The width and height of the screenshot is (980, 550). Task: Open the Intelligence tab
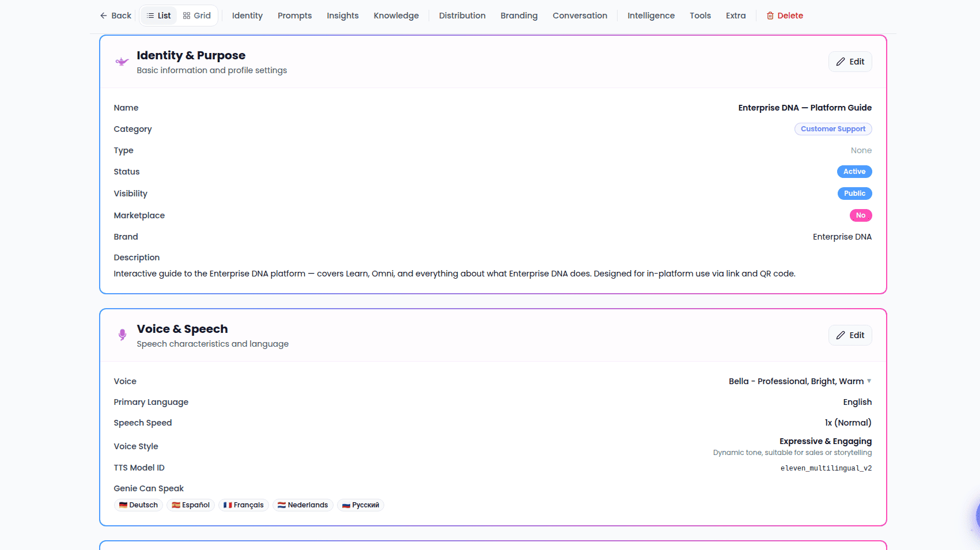[651, 16]
